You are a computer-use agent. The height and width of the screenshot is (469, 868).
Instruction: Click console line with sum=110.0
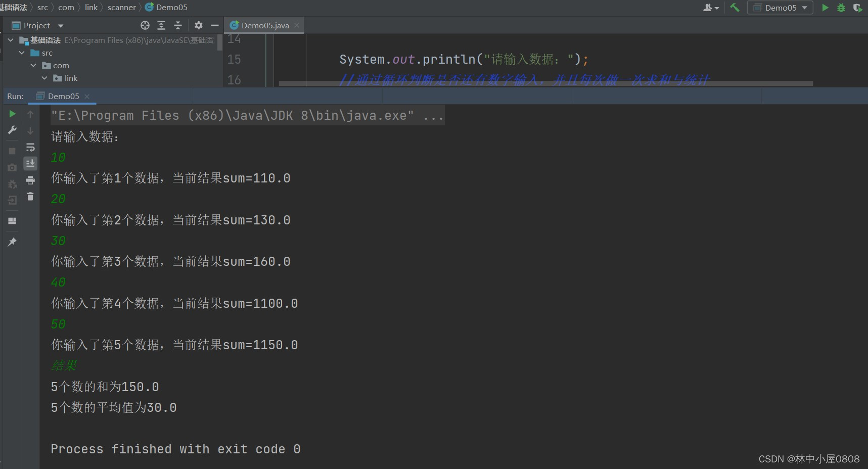pos(171,178)
